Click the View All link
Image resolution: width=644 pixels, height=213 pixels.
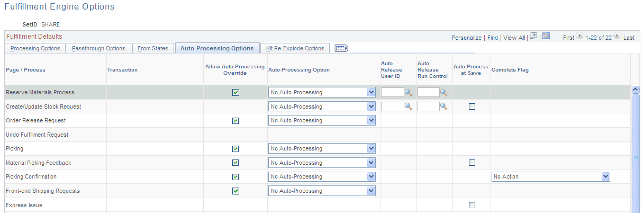pyautogui.click(x=514, y=38)
